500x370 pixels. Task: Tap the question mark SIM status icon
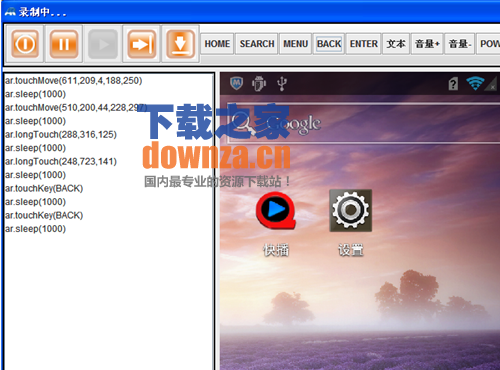coord(453,84)
